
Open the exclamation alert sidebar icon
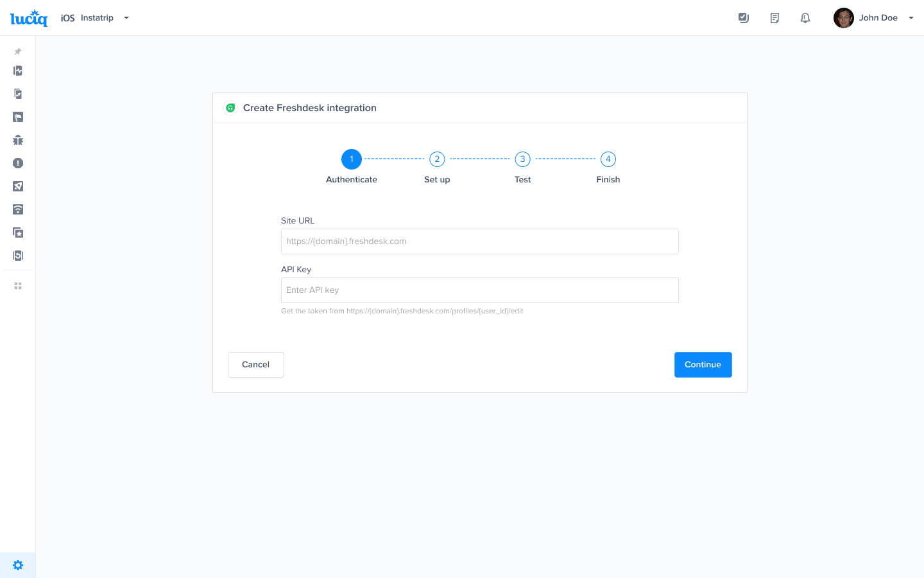18,163
